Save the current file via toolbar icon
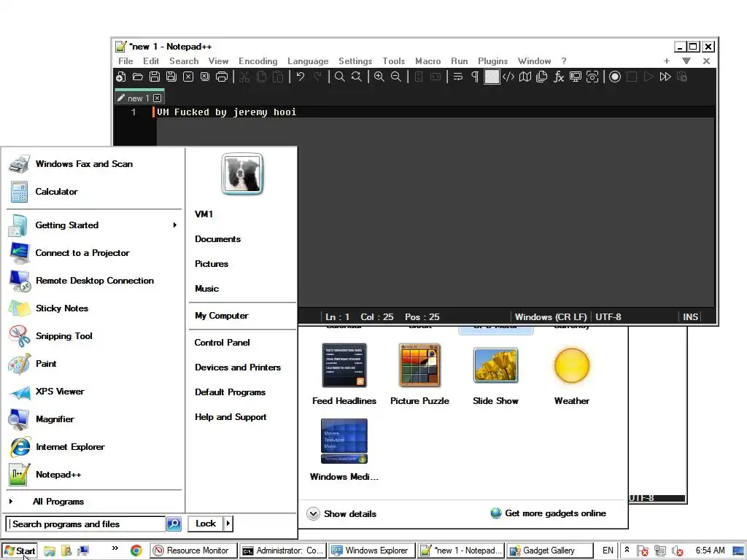 [x=155, y=77]
